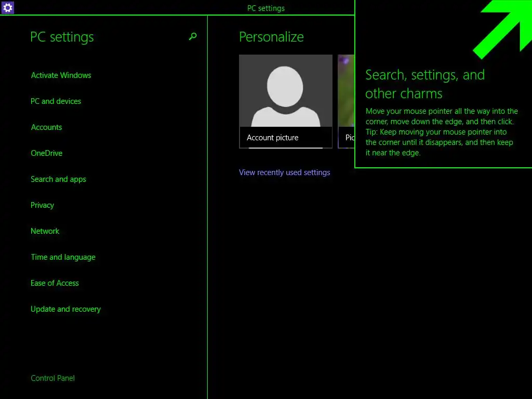Open Activate Windows settings
The height and width of the screenshot is (399, 532).
tap(61, 75)
